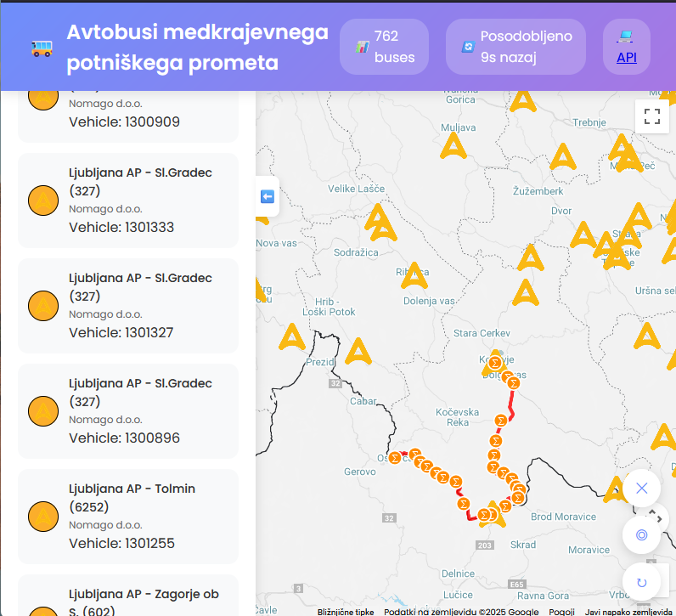Click the 762 buses counter badge
This screenshot has height=616, width=676.
(384, 47)
